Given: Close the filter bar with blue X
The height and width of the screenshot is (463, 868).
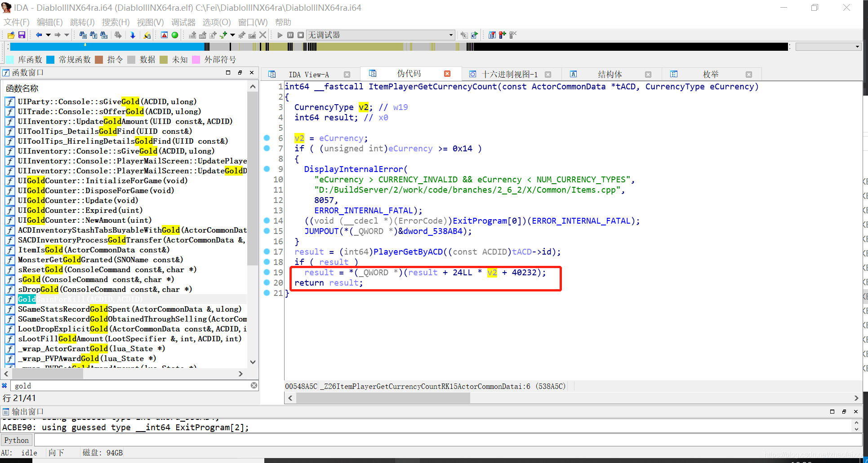Looking at the screenshot, I should click(x=4, y=385).
